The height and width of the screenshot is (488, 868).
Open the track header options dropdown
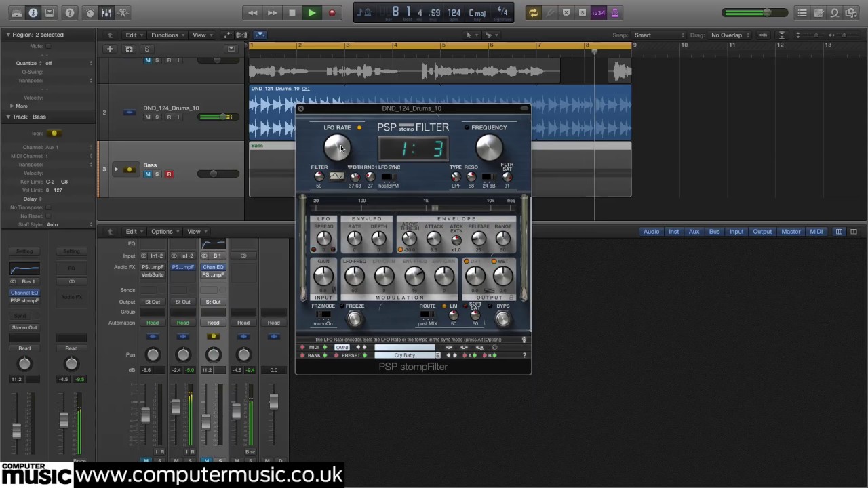pos(231,49)
